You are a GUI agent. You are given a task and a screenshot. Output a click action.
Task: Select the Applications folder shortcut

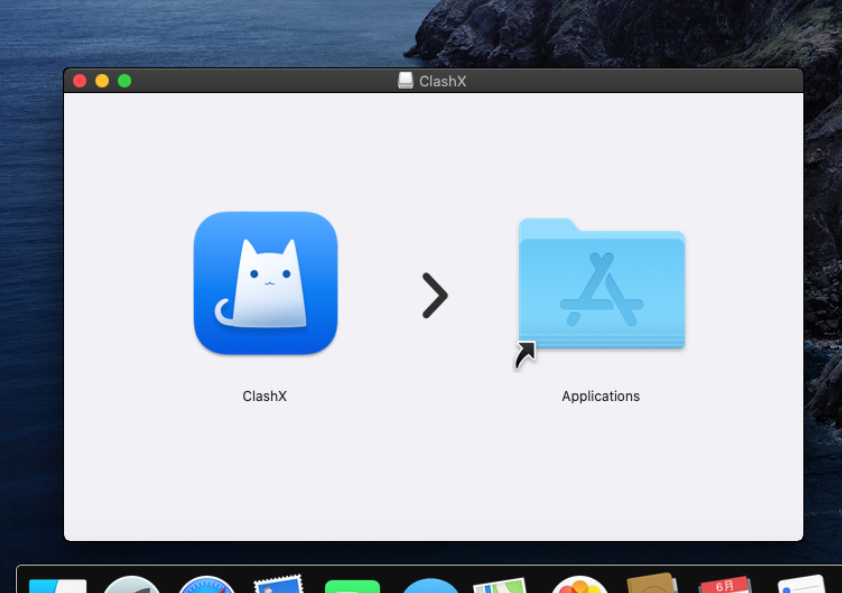pos(601,284)
